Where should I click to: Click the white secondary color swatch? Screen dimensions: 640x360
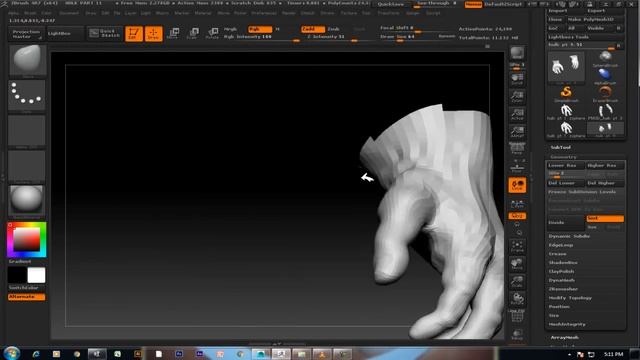point(36,275)
